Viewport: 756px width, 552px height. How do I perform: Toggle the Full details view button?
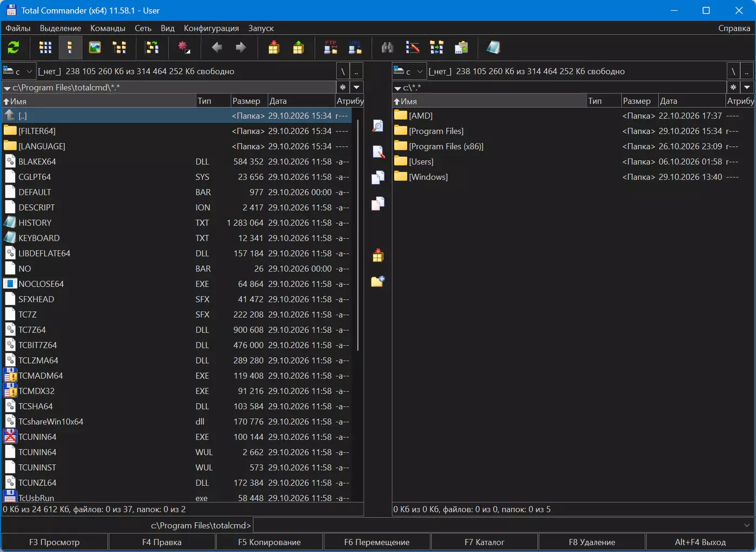70,48
